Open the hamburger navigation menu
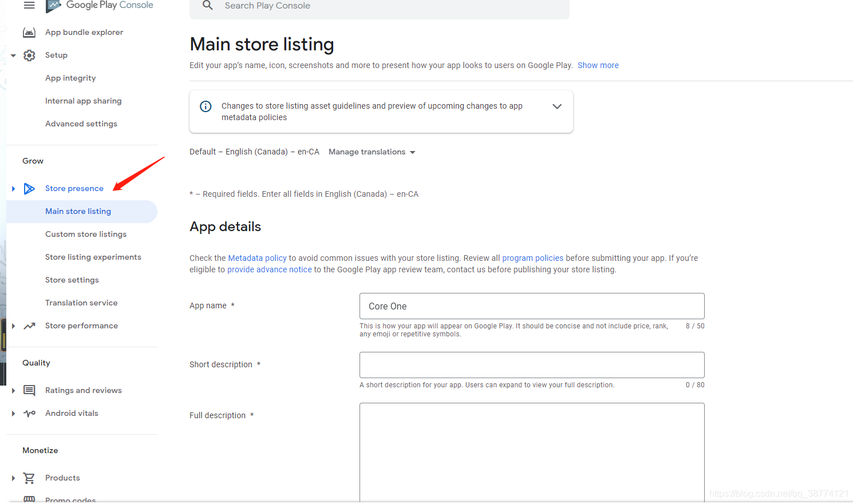This screenshot has height=504, width=853. click(x=29, y=6)
